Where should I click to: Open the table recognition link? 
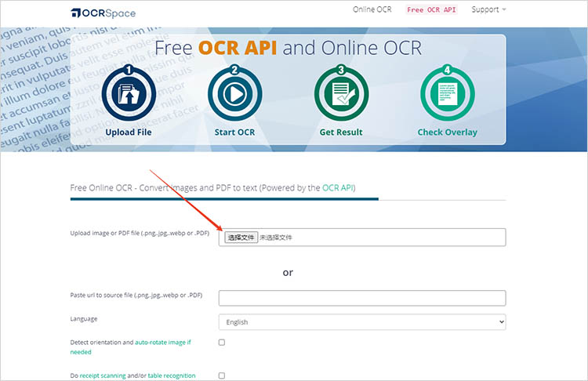[x=172, y=376]
